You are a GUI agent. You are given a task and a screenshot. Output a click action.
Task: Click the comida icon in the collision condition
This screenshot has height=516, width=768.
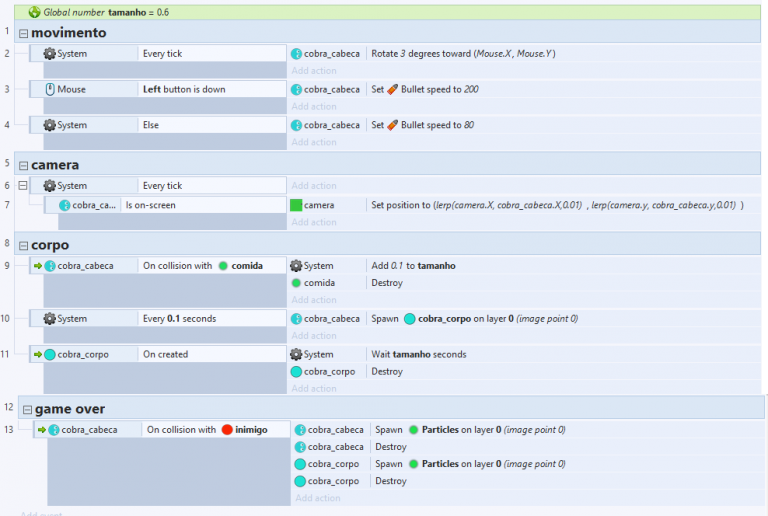click(x=223, y=266)
